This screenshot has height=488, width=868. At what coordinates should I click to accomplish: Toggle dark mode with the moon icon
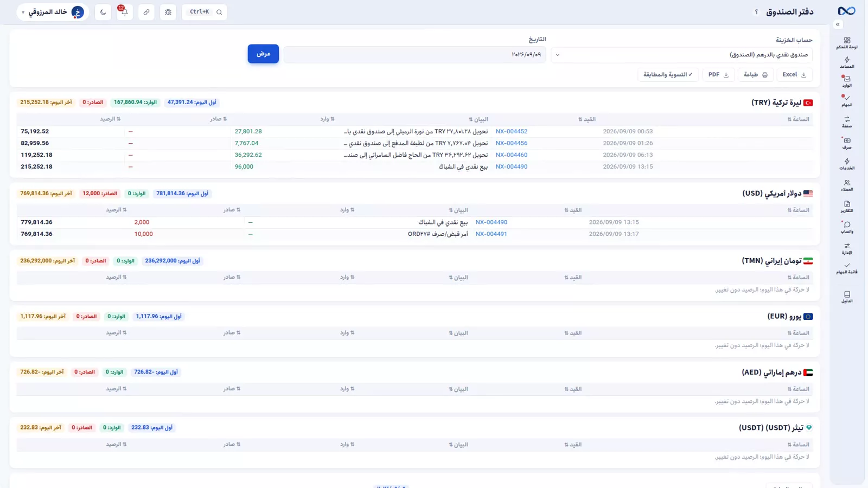(103, 12)
